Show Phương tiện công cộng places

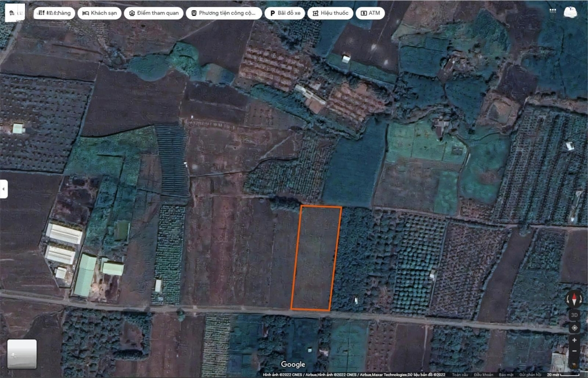point(224,13)
